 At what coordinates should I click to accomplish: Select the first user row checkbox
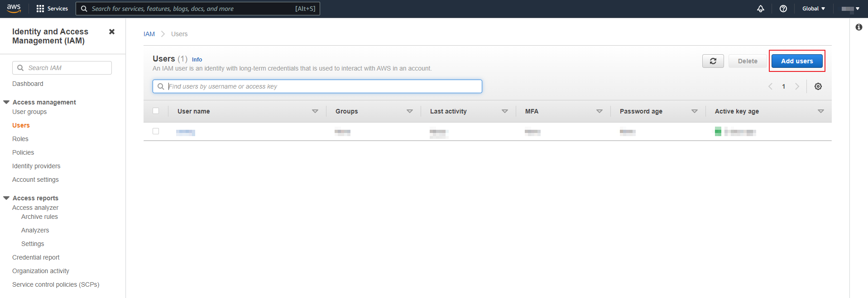(x=156, y=131)
